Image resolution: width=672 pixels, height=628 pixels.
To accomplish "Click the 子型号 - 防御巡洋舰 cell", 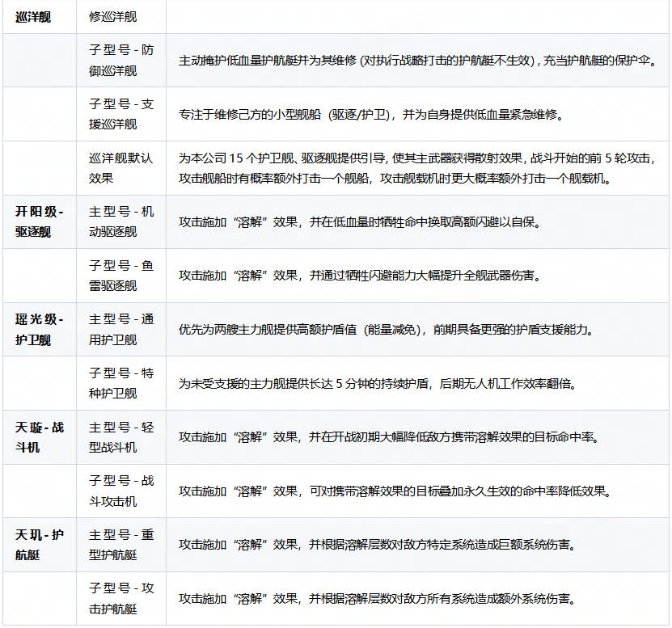I will click(121, 61).
